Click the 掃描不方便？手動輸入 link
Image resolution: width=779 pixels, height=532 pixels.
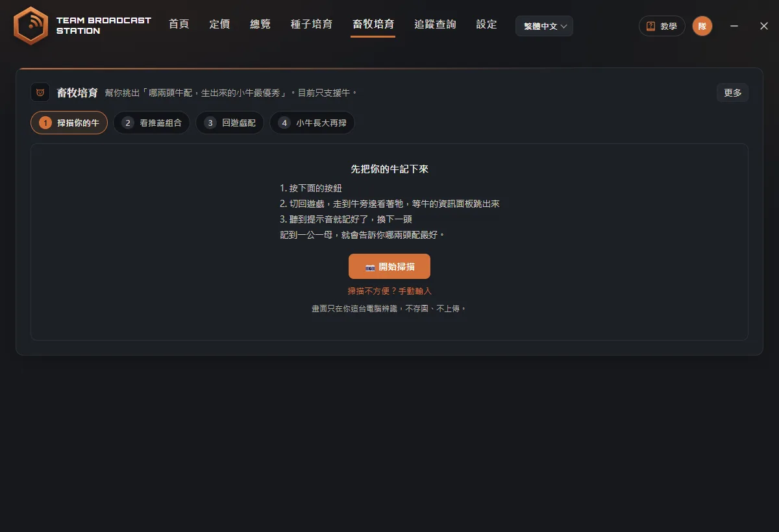389,291
